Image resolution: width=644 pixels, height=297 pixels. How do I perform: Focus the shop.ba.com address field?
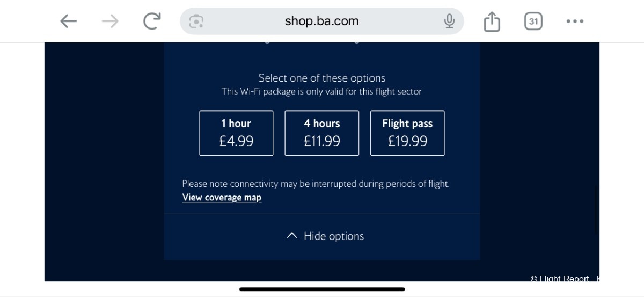click(x=322, y=21)
